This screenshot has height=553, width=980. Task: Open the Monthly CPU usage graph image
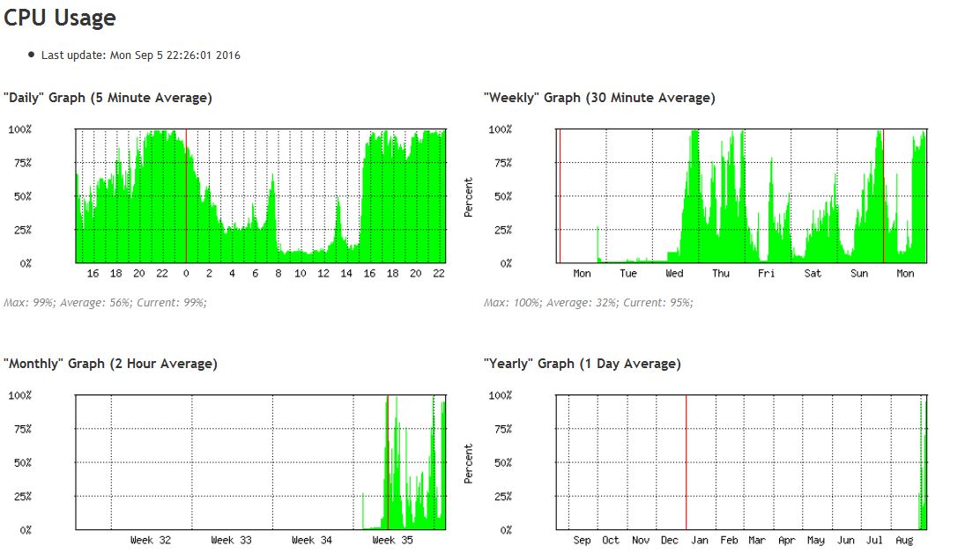click(x=227, y=468)
